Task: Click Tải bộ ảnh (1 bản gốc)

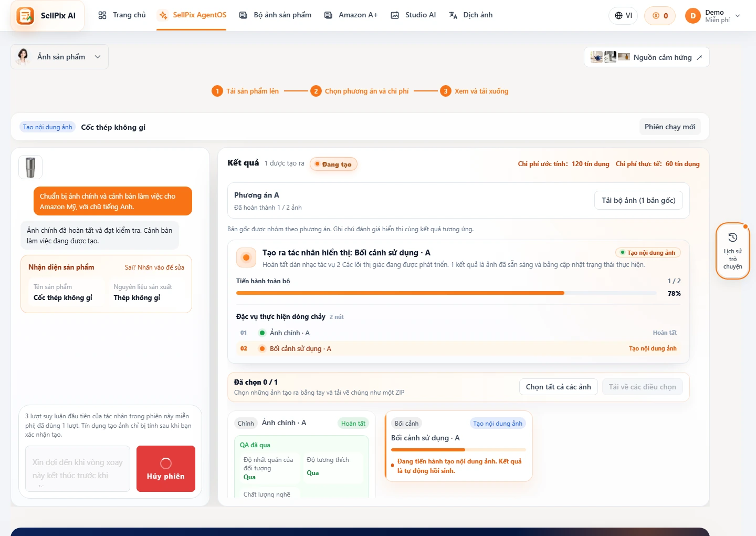Action: [x=638, y=200]
